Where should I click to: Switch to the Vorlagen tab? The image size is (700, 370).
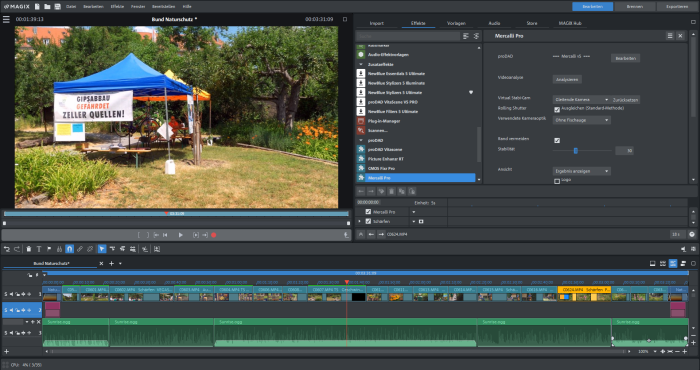(456, 23)
